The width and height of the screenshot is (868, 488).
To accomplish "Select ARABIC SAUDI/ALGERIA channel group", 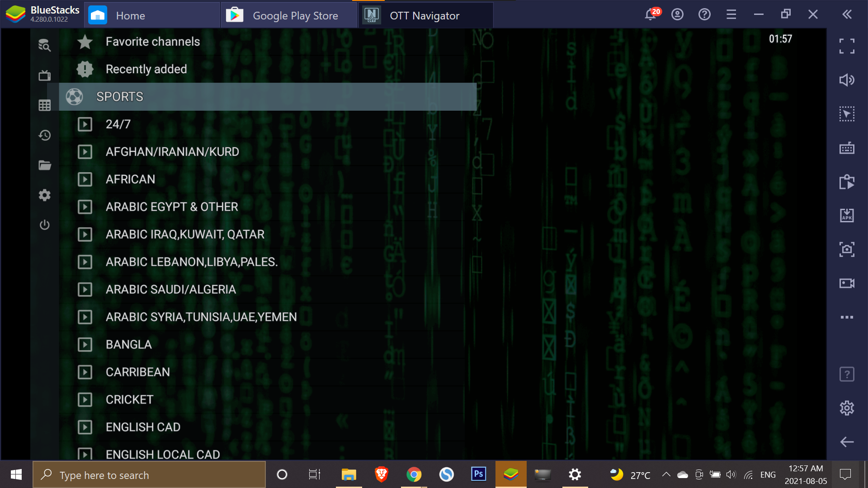I will (x=170, y=289).
